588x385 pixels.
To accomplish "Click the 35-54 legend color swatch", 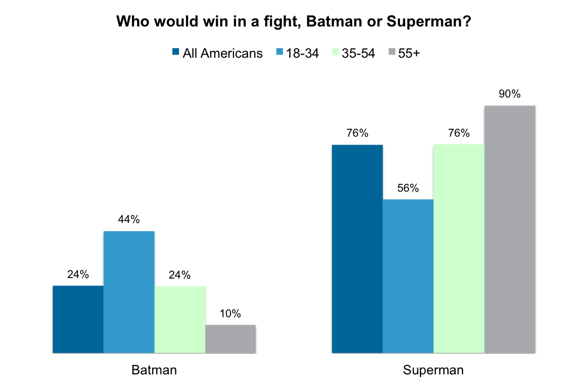I will point(335,52).
